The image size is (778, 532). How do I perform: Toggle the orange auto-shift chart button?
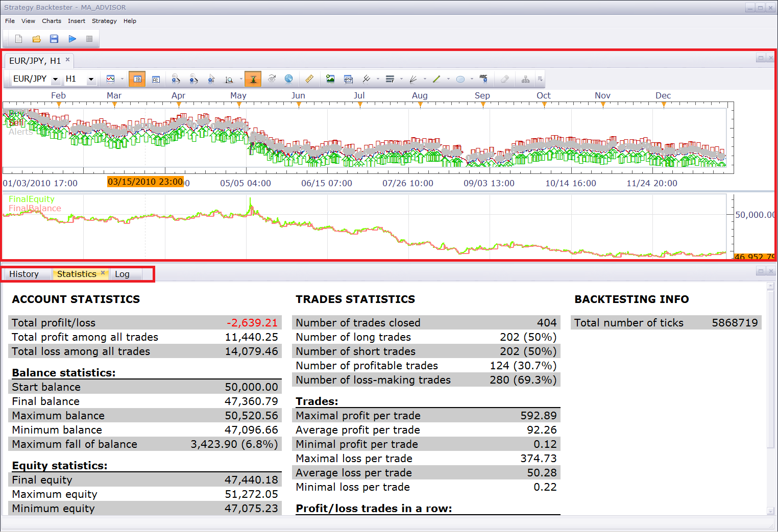pos(253,79)
